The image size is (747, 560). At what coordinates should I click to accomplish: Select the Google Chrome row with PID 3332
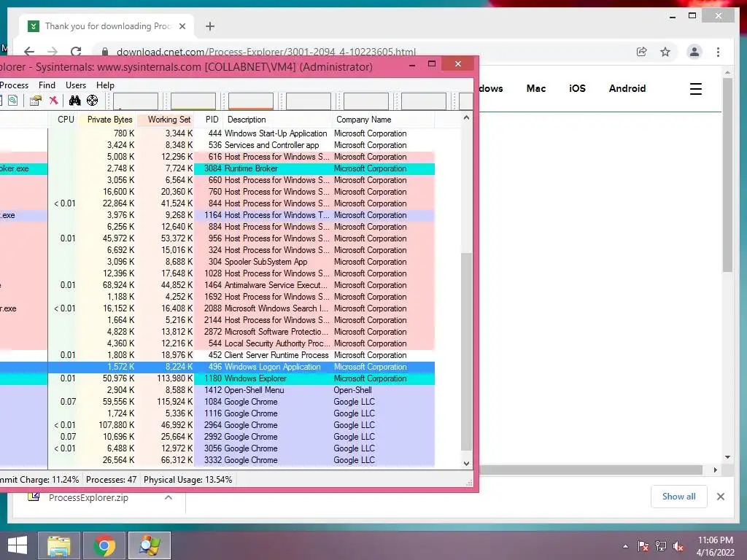pos(217,460)
